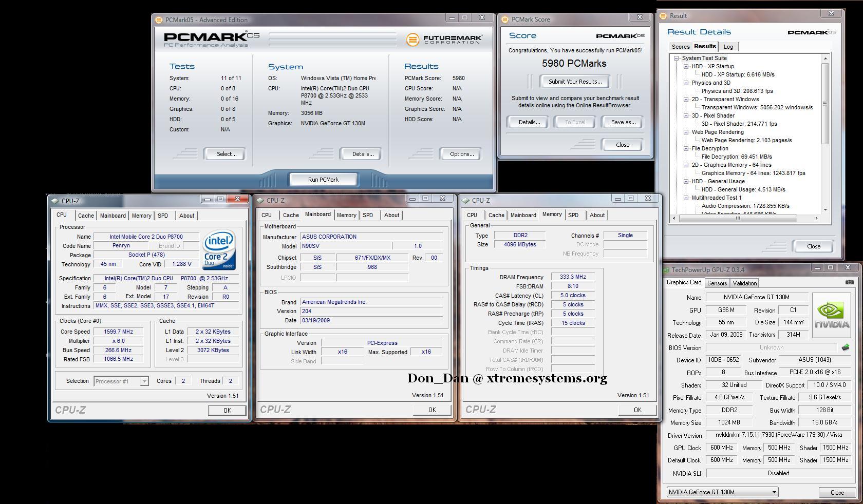Open the SPD tab in CPU-Z Mainboard window
863x504 pixels.
coord(368,216)
